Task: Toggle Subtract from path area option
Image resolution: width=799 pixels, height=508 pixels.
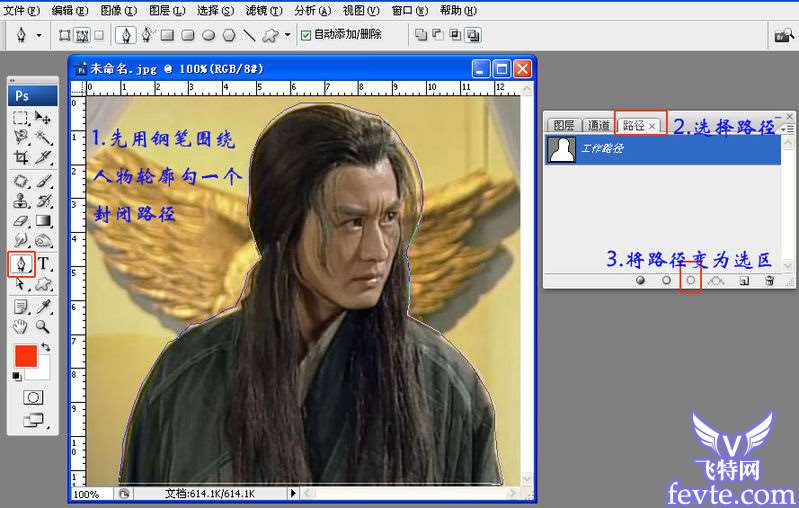Action: pos(438,35)
